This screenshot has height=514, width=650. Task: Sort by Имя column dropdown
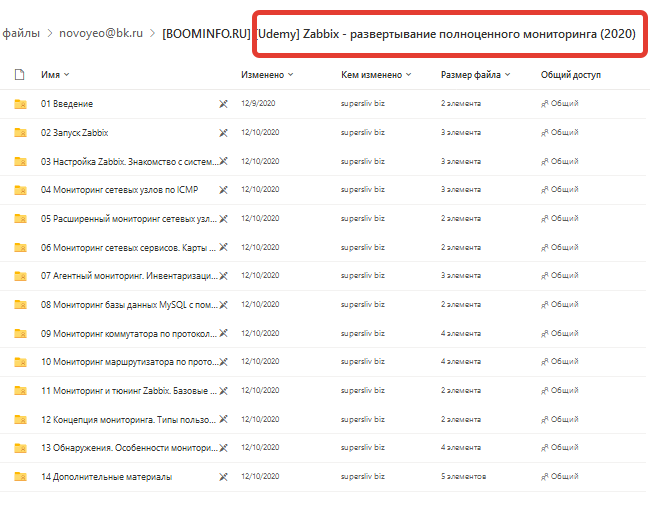pyautogui.click(x=55, y=75)
